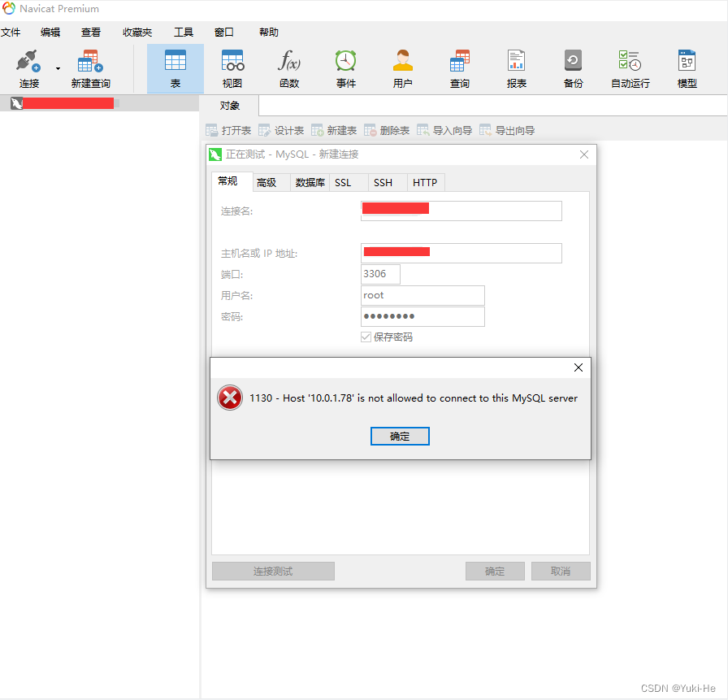Viewport: 728px width, 700px height.
Task: Open the 收藏夹 menu
Action: (x=137, y=32)
